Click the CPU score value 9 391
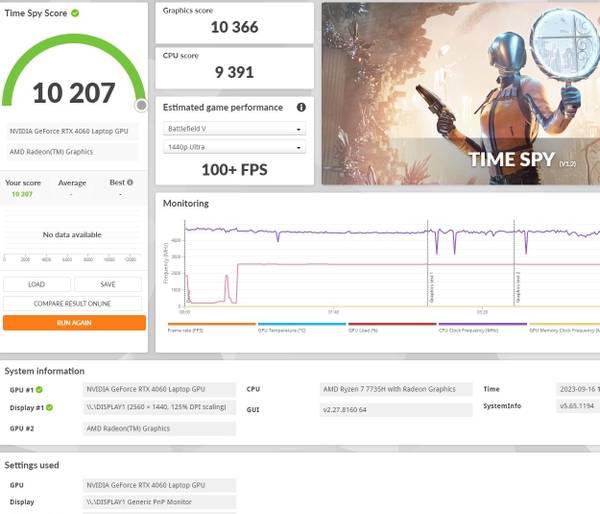The image size is (600, 514). coord(234,72)
